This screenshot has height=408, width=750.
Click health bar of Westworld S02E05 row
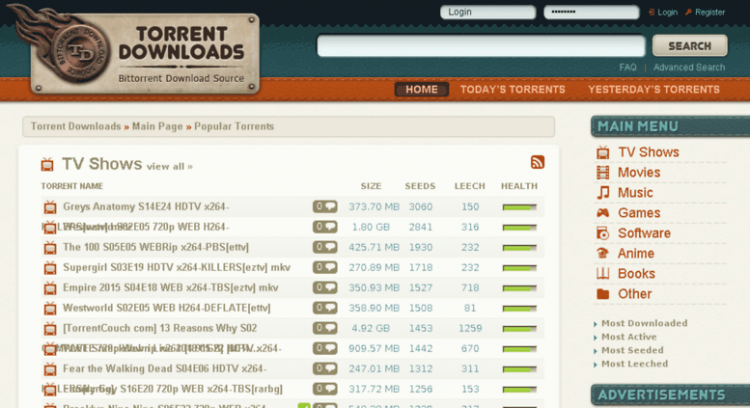pos(519,309)
